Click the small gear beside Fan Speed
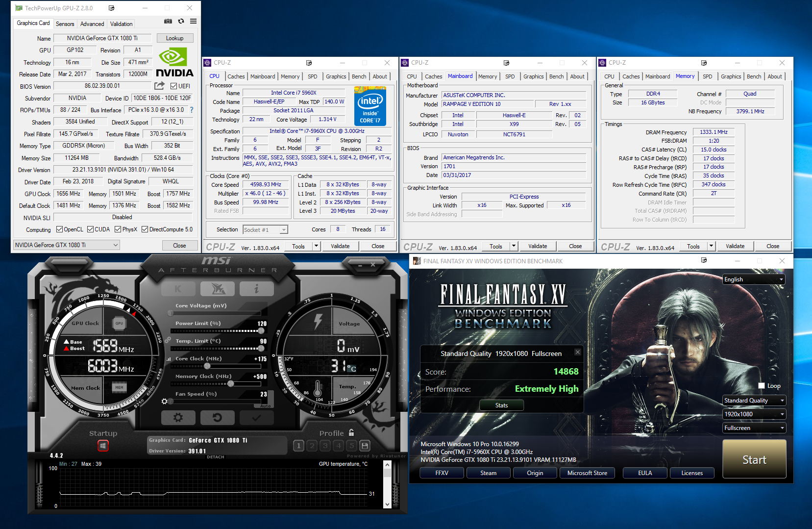Screen dimensions: 812x529 [165, 401]
